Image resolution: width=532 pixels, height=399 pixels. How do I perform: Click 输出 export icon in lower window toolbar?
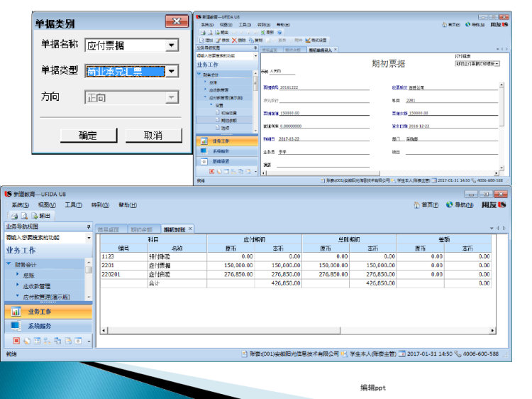coord(35,216)
